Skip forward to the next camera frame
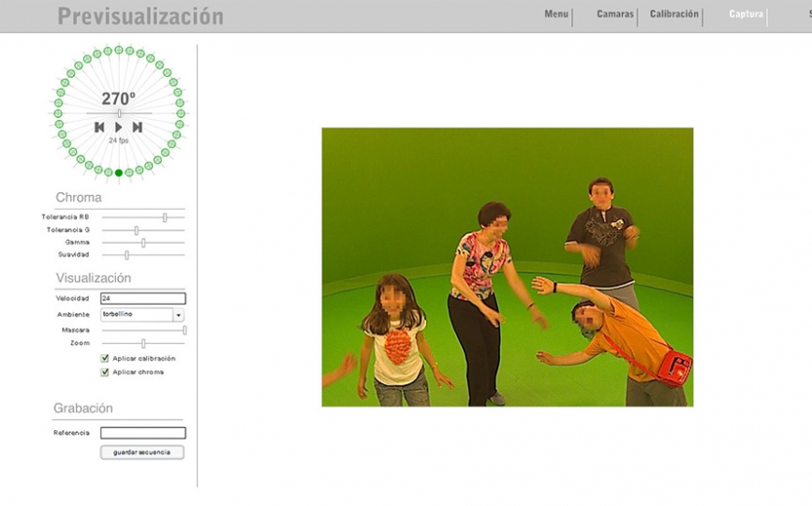Viewport: 812px width, 506px height. (138, 126)
